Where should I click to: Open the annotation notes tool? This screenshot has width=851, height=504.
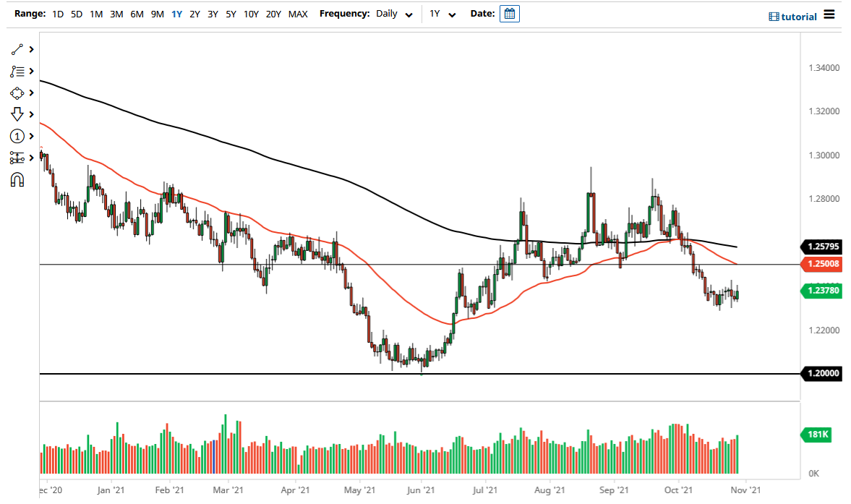pos(16,71)
